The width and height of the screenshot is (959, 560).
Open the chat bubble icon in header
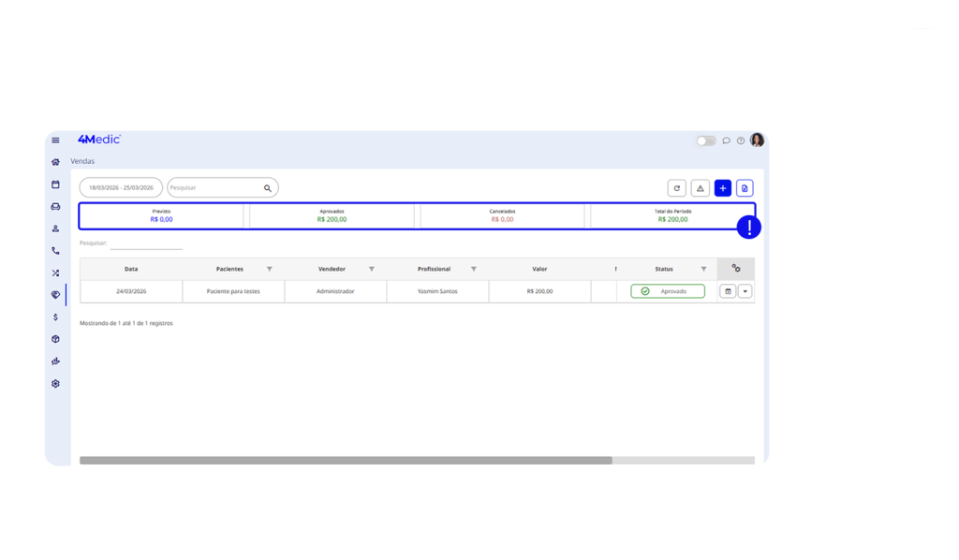[727, 141]
